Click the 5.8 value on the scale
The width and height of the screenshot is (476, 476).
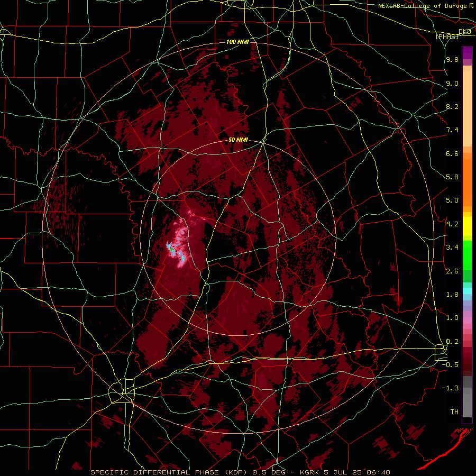pyautogui.click(x=452, y=177)
